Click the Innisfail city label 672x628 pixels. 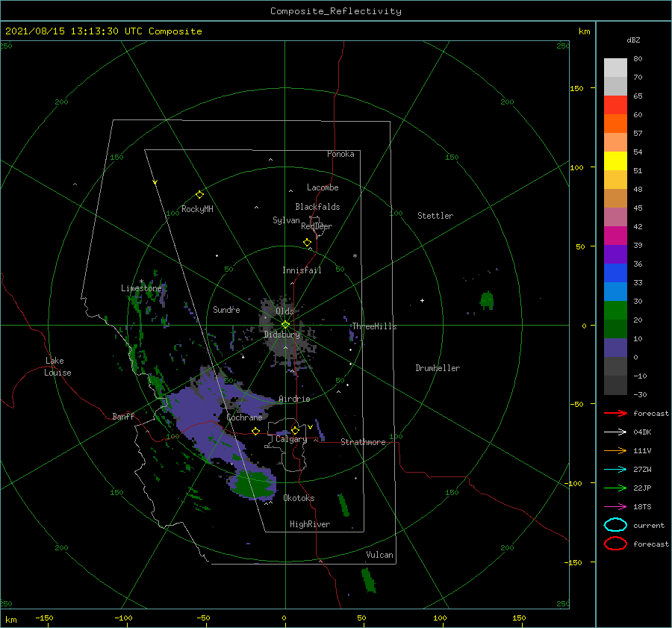[302, 270]
